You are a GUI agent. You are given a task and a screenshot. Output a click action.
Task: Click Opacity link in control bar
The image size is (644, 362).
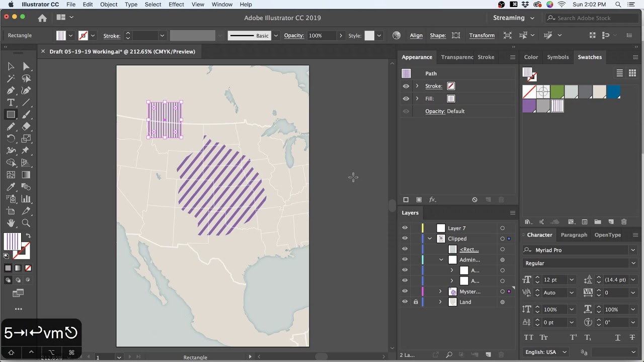coord(294,35)
